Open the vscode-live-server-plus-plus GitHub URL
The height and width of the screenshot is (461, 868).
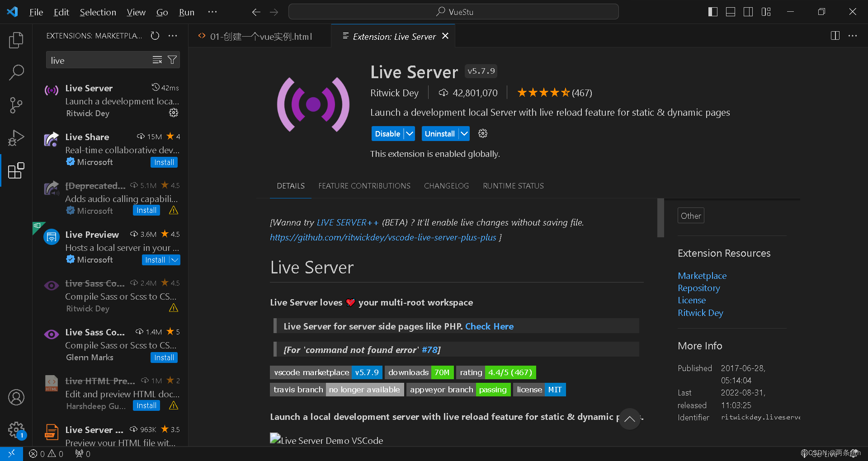(383, 237)
